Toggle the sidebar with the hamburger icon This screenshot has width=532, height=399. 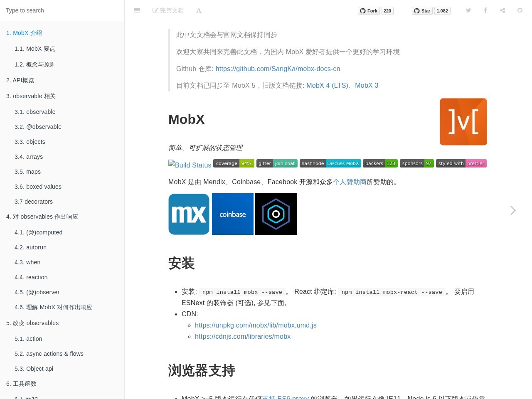[137, 10]
